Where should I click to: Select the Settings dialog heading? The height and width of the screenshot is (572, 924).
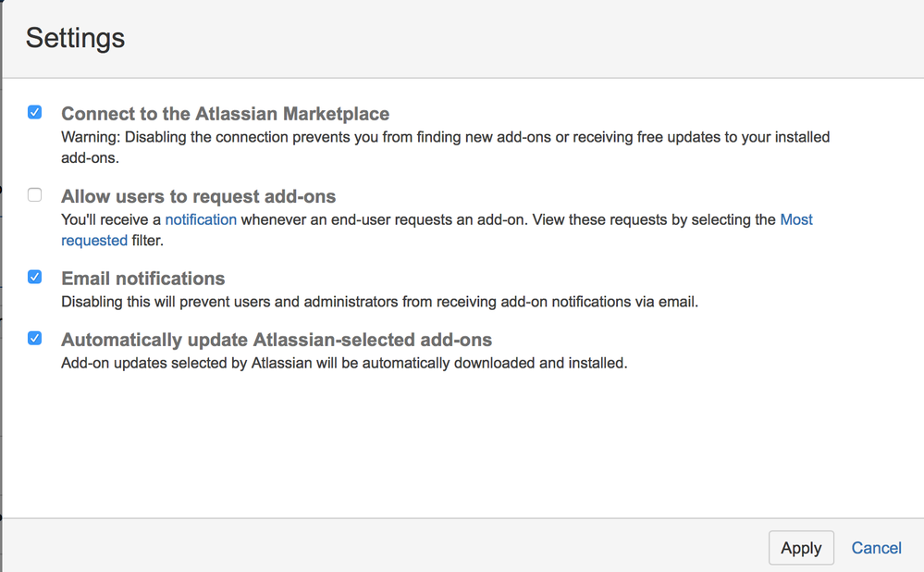[x=76, y=38]
